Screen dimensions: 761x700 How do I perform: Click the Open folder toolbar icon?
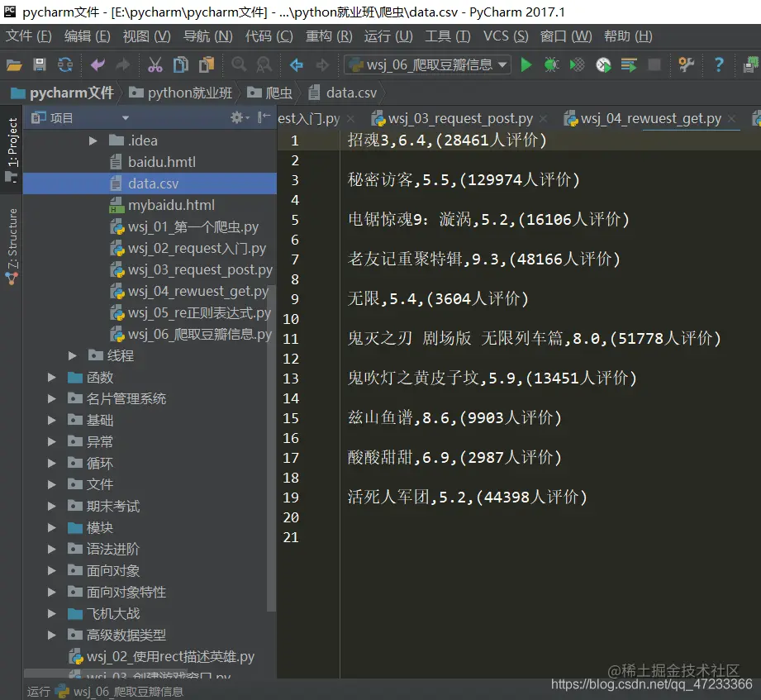[14, 64]
